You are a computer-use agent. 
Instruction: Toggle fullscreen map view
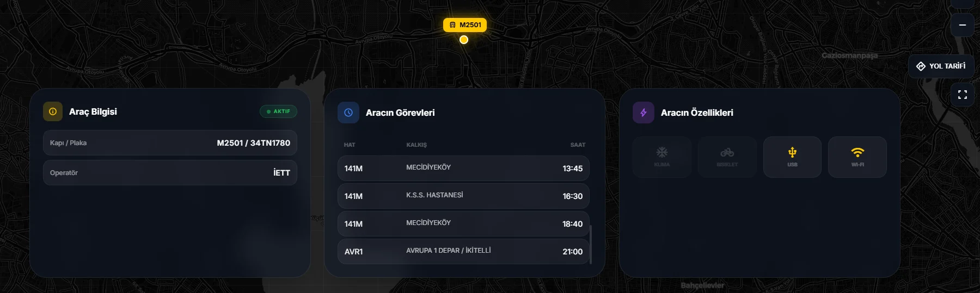coord(962,95)
